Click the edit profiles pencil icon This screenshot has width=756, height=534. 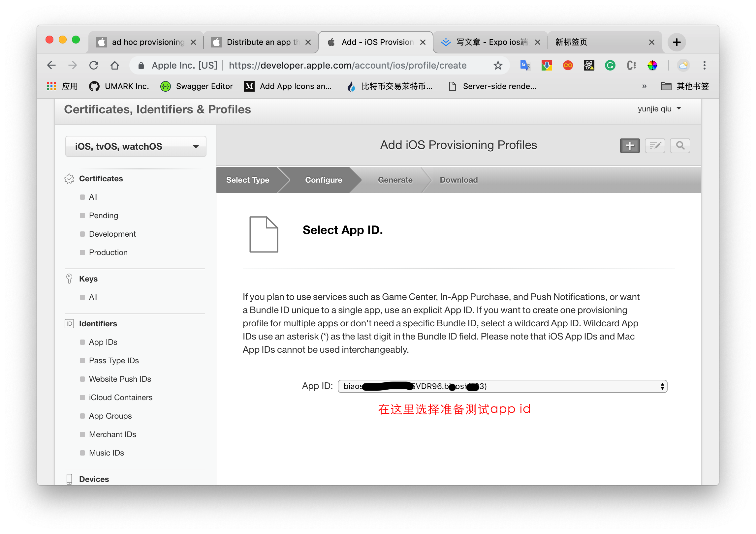pyautogui.click(x=655, y=145)
